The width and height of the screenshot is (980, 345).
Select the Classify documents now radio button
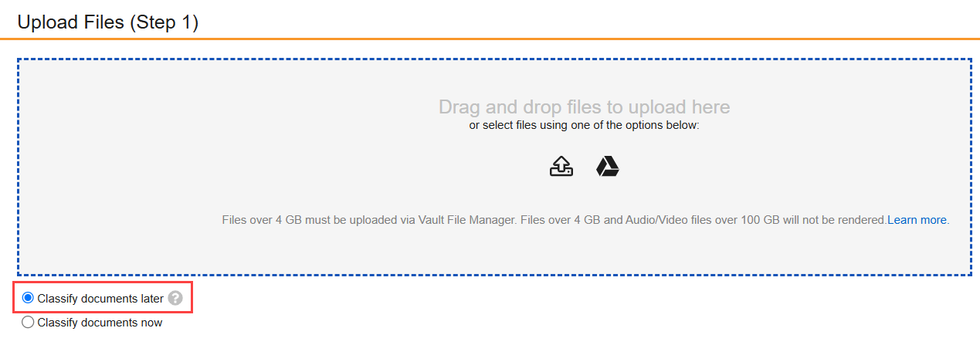pos(29,323)
